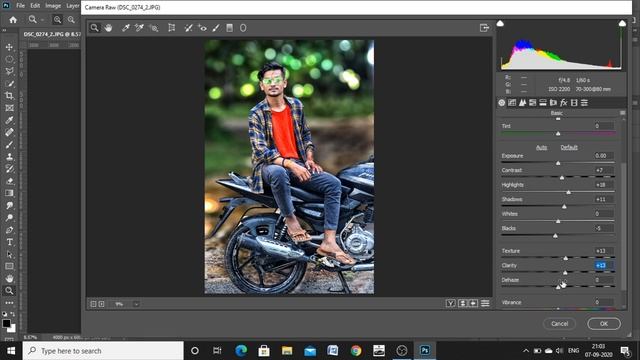
Task: Click the OK button
Action: tap(604, 324)
